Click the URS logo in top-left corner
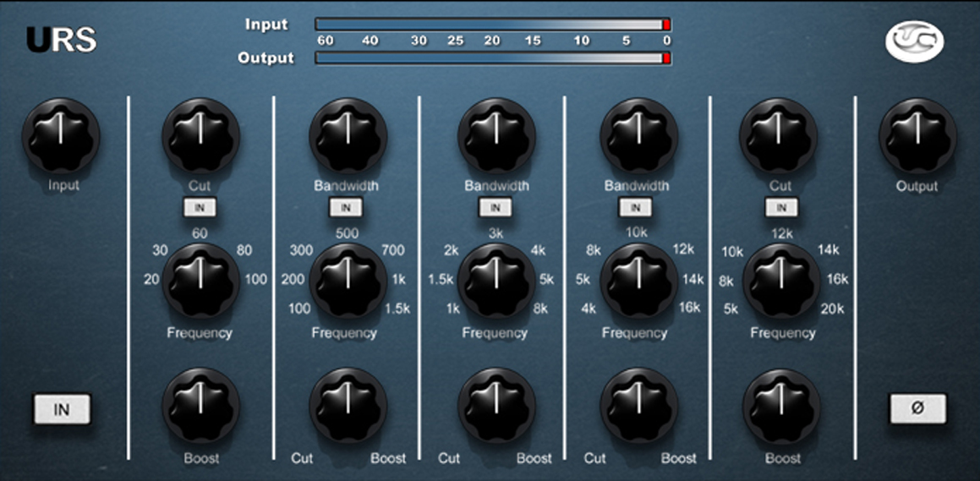This screenshot has width=980, height=481. (62, 40)
